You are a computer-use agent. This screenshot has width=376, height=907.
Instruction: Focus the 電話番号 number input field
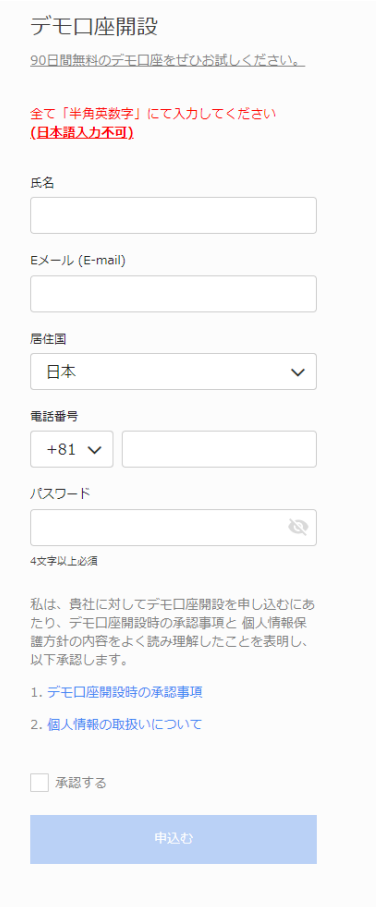[x=219, y=449]
